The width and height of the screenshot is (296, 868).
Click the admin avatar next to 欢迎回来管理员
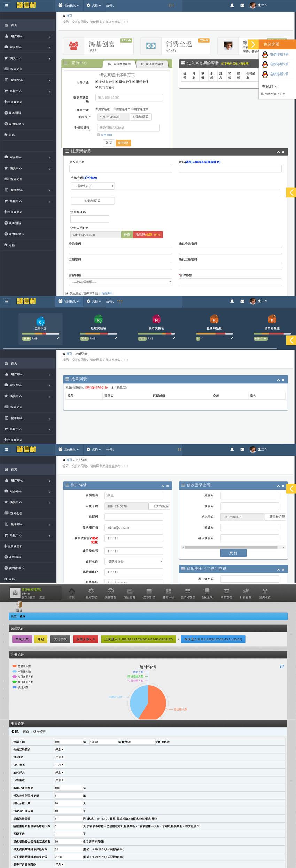click(15, 593)
